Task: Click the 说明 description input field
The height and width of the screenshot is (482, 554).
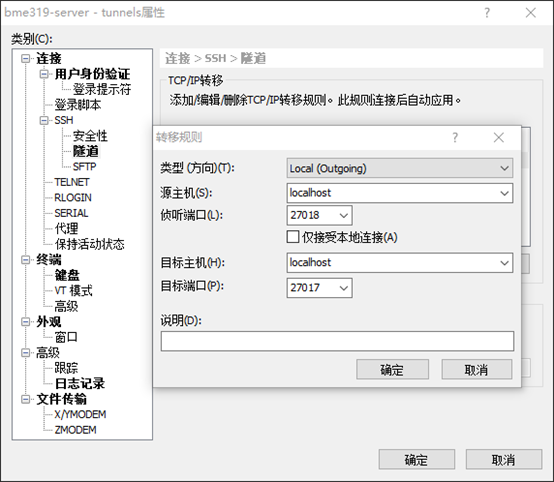Action: pos(337,341)
